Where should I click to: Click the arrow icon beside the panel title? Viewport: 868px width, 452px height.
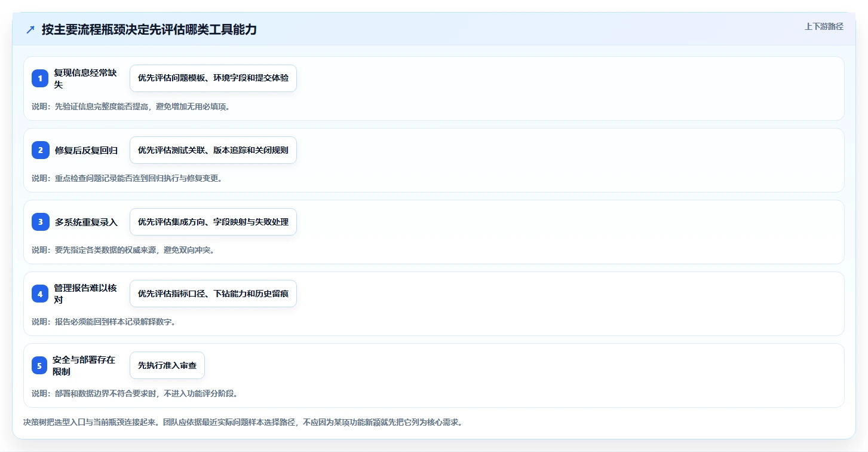coord(30,30)
